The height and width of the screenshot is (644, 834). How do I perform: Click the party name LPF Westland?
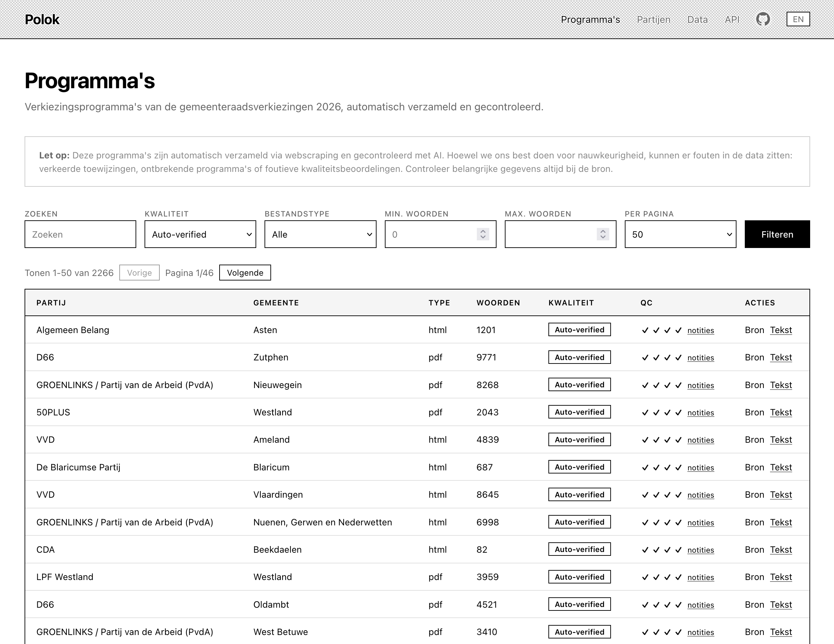(x=65, y=577)
